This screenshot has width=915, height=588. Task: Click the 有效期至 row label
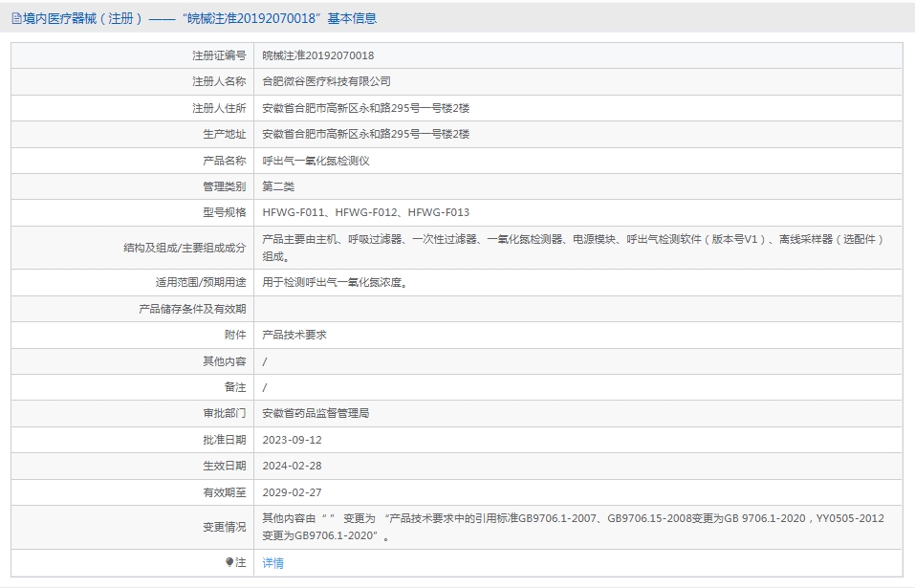coord(225,492)
